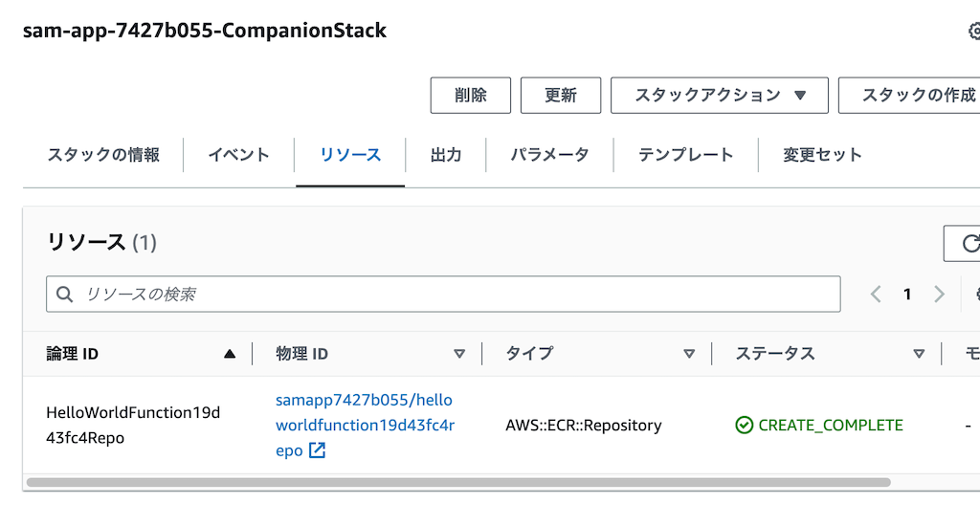This screenshot has width=980, height=526.
Task: Sort the 物理 ID column with its triangle
Action: point(459,354)
